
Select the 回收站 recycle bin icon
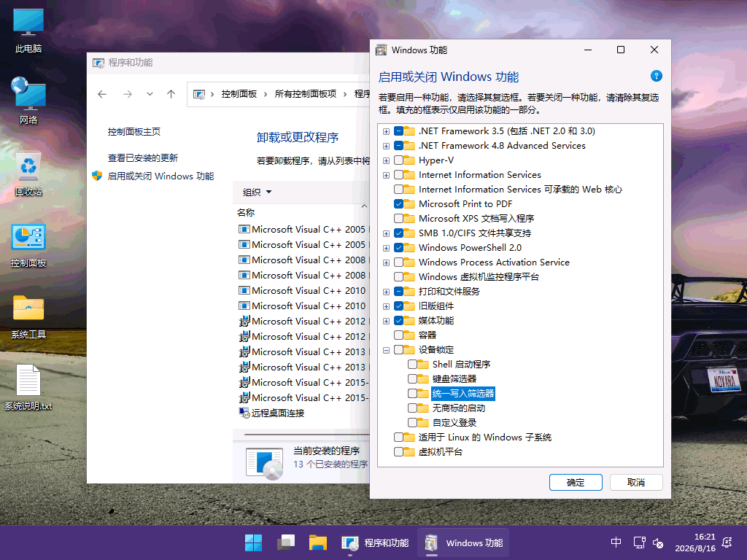point(28,174)
